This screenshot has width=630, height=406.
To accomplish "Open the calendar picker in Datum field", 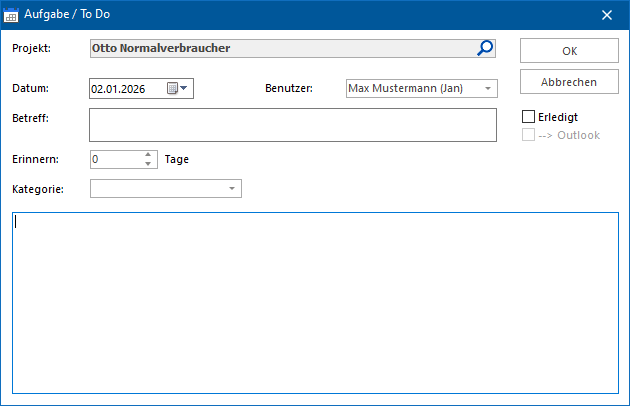I will click(x=177, y=88).
